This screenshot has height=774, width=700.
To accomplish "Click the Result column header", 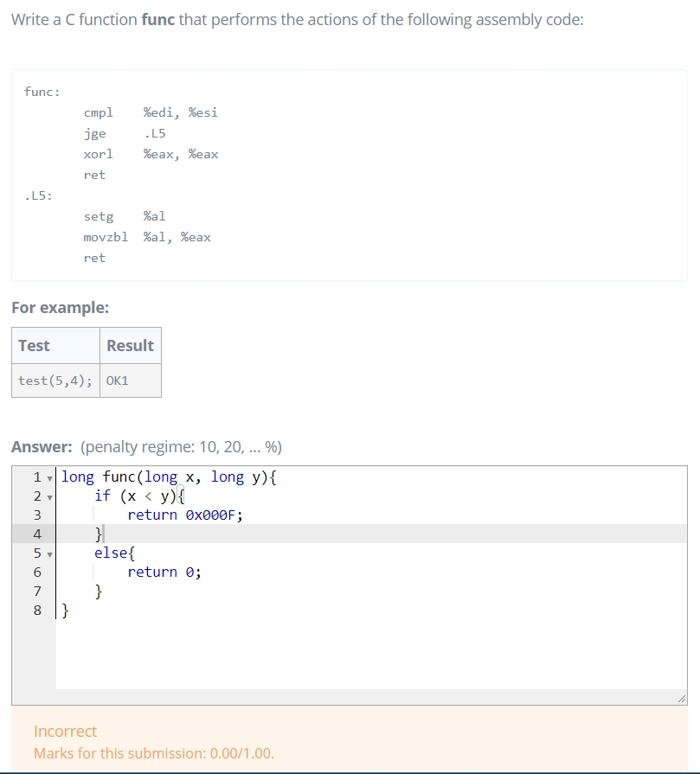I will 130,345.
